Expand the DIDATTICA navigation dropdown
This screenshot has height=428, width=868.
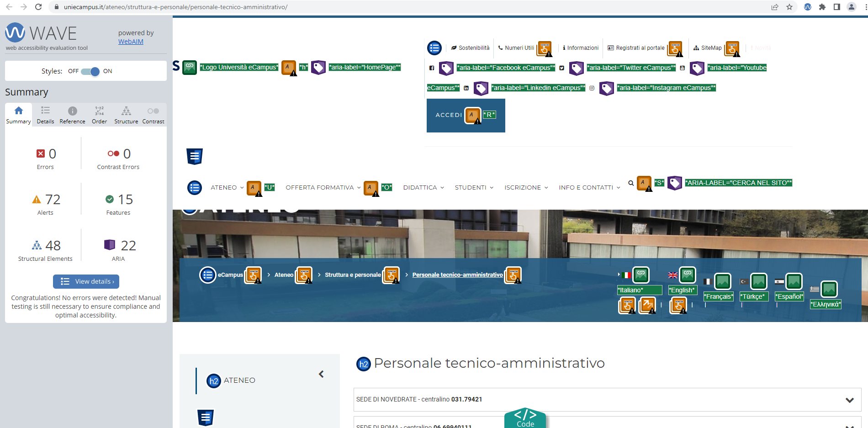pos(423,188)
